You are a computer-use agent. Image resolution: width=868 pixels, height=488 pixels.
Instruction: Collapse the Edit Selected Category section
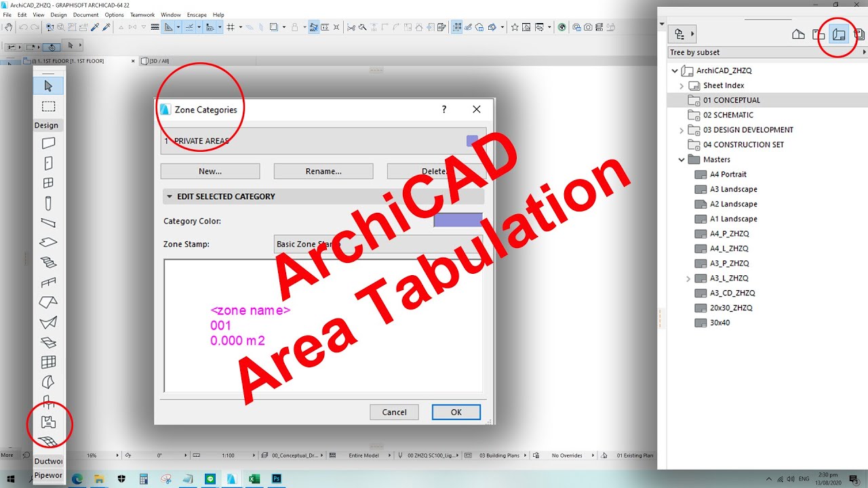[x=170, y=197]
